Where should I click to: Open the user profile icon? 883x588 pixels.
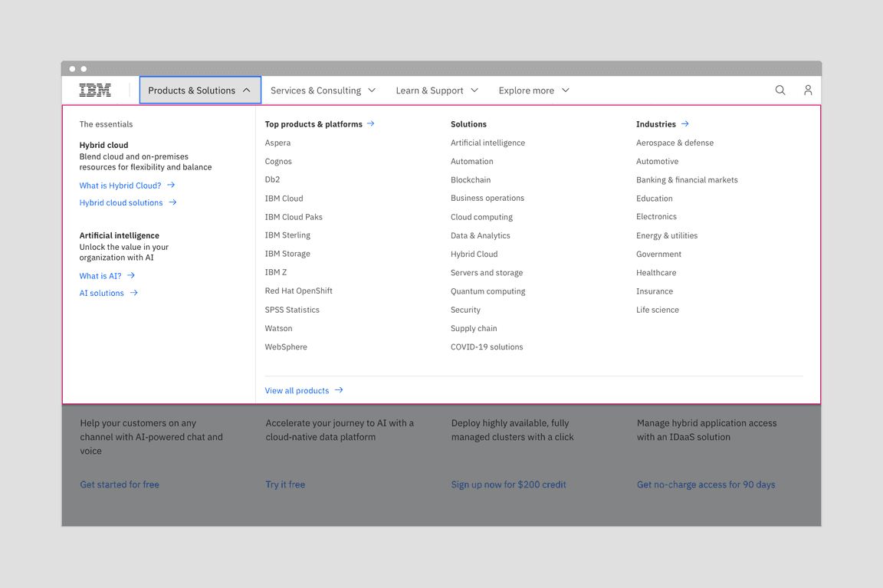[808, 90]
